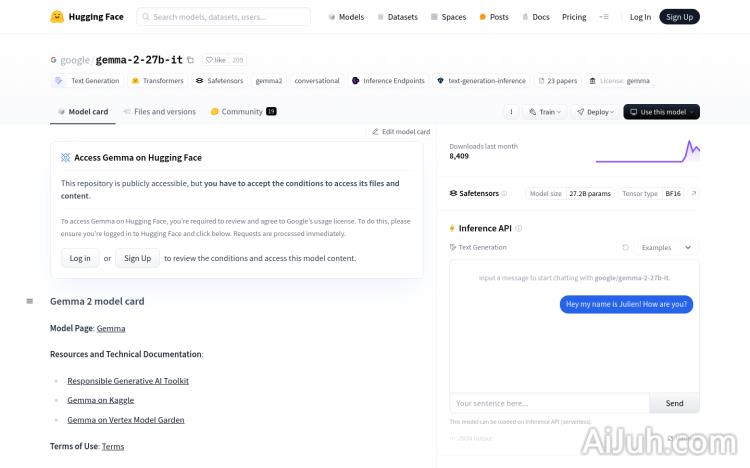Click the Sign Up button in header
This screenshot has height=468, width=750.
pos(679,17)
